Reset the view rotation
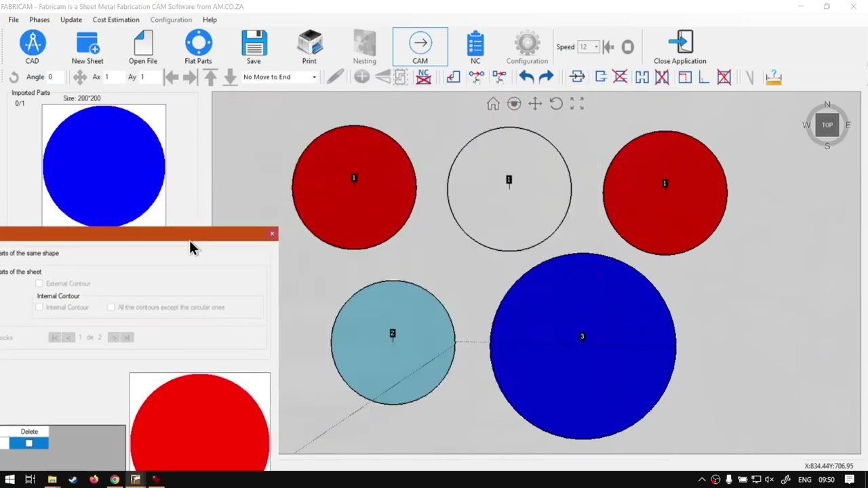 click(x=556, y=104)
